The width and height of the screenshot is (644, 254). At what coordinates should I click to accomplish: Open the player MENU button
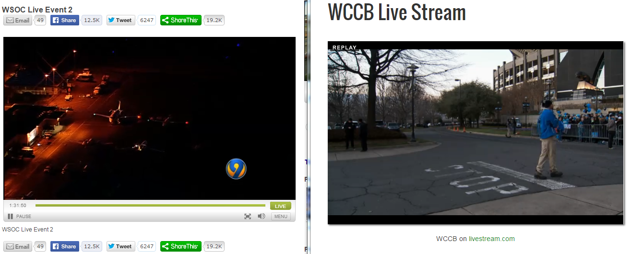pyautogui.click(x=281, y=217)
